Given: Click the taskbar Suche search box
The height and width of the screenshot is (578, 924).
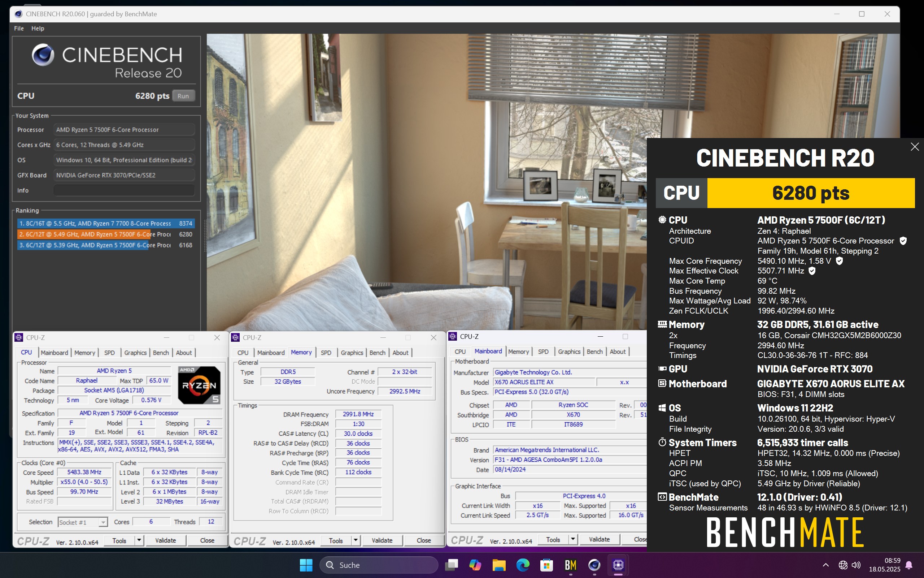Looking at the screenshot, I should (x=379, y=565).
